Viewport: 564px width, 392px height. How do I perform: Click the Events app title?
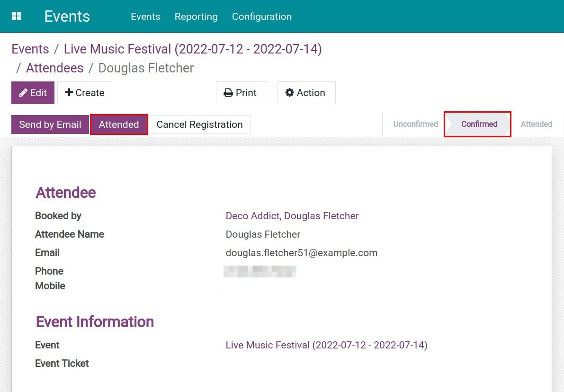[x=67, y=17]
